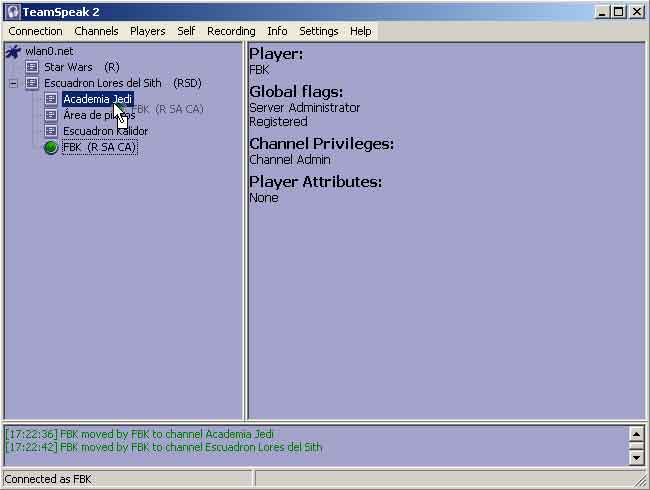Select the Star Wars (R) channel
650x490 pixels.
(x=82, y=67)
